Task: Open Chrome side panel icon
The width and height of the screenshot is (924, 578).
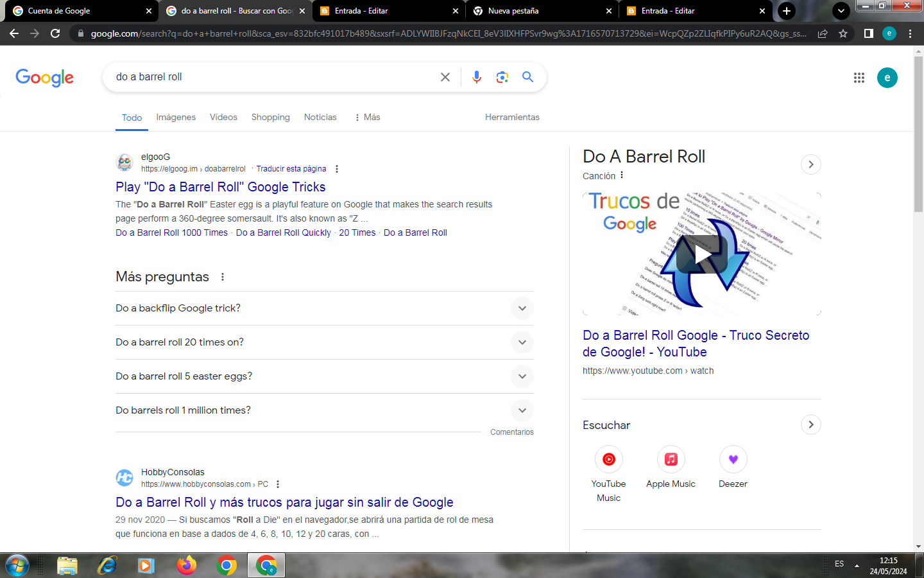Action: point(869,33)
